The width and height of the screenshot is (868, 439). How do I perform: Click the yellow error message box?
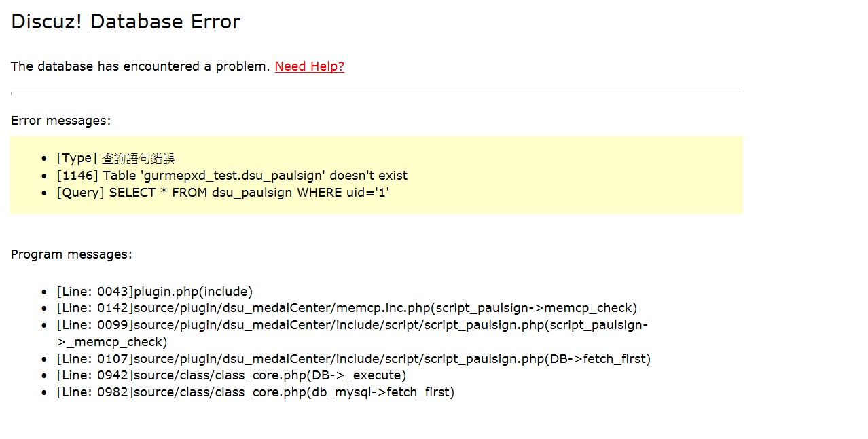click(x=376, y=174)
